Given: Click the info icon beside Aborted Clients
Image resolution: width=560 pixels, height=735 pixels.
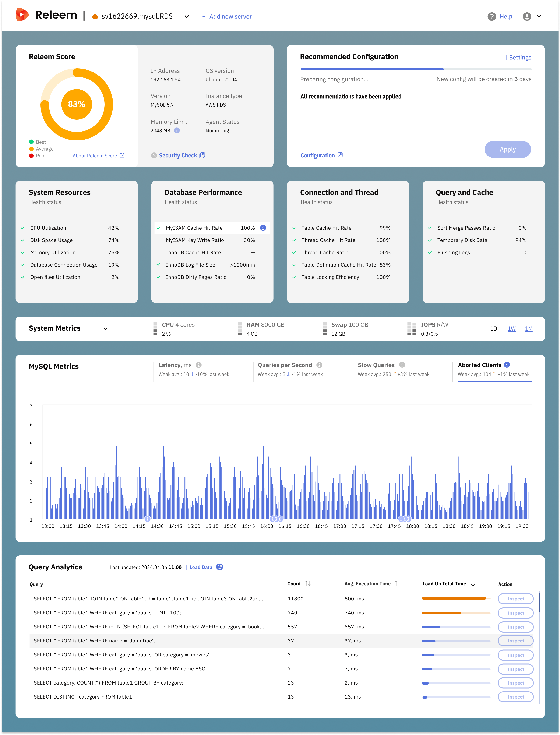Looking at the screenshot, I should [507, 365].
